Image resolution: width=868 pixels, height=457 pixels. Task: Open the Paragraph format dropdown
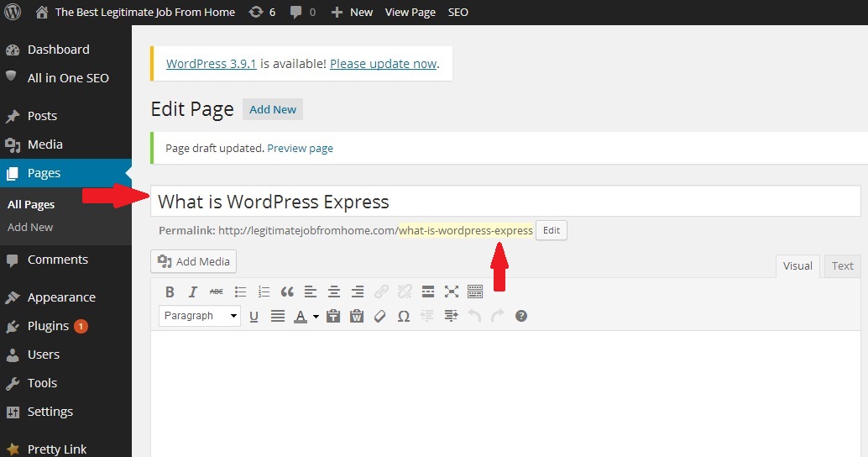point(199,316)
